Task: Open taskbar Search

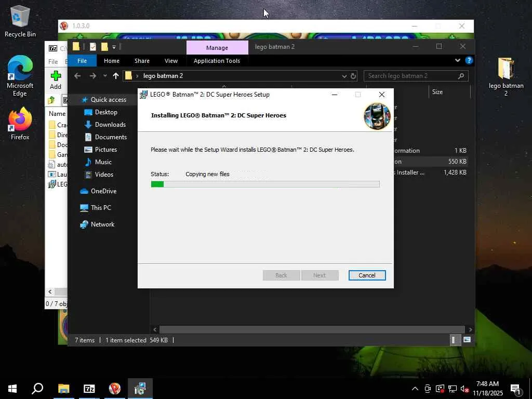Action: click(x=37, y=389)
